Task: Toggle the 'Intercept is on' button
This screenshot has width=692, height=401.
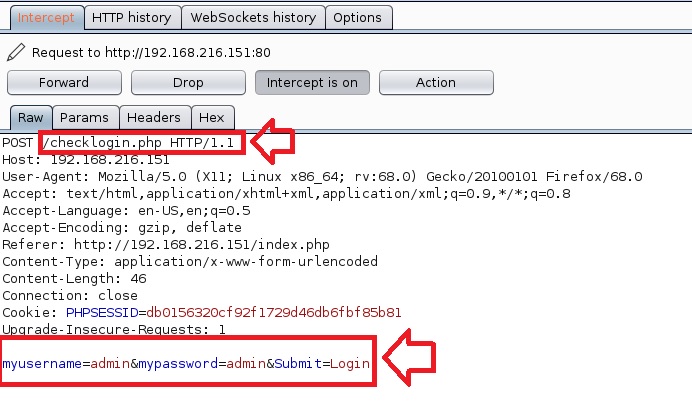Action: pos(311,82)
